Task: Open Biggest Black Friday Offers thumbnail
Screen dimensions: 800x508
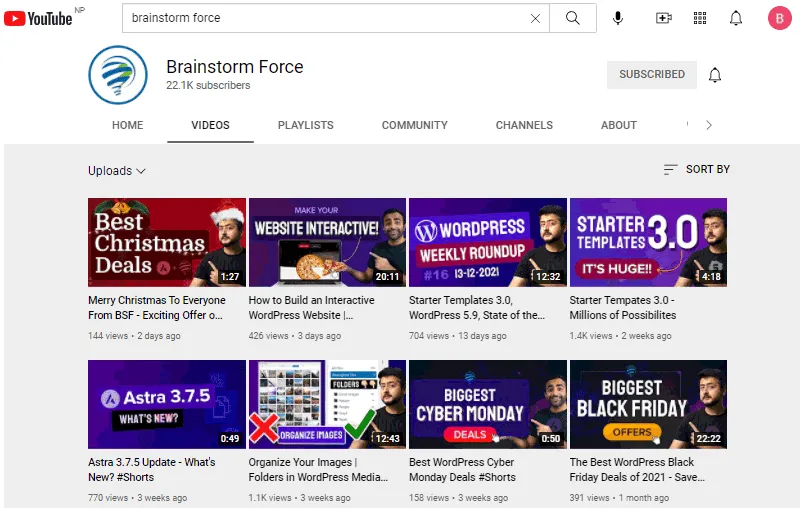Action: [x=648, y=404]
